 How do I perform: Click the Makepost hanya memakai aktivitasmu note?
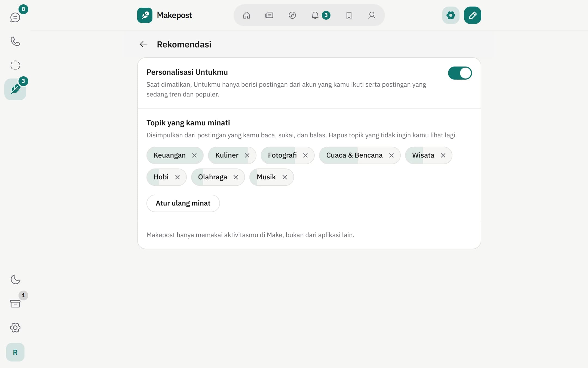click(250, 235)
